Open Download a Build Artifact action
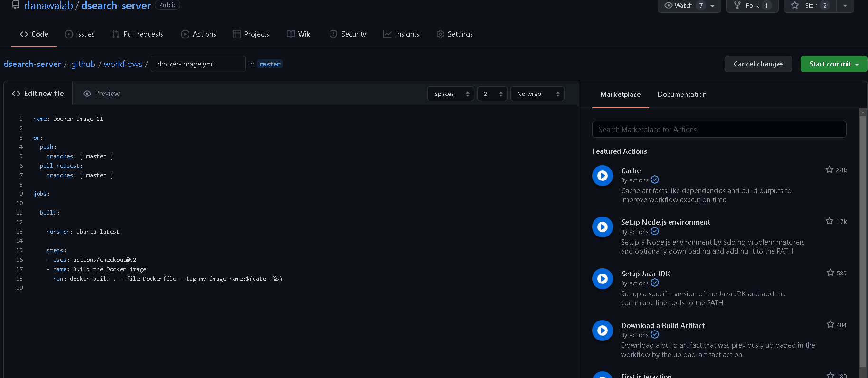Image resolution: width=868 pixels, height=378 pixels. click(x=662, y=326)
